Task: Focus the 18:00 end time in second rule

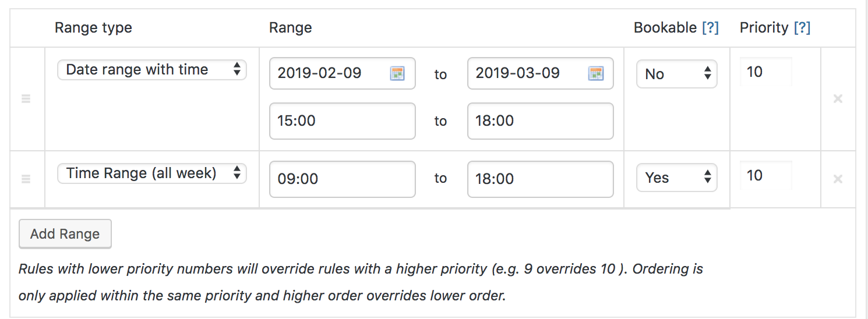Action: pos(541,179)
